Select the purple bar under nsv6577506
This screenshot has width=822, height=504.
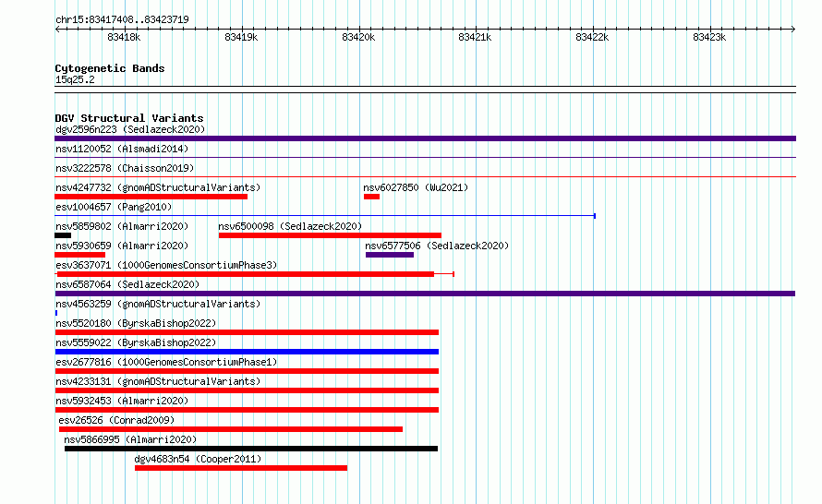(390, 255)
